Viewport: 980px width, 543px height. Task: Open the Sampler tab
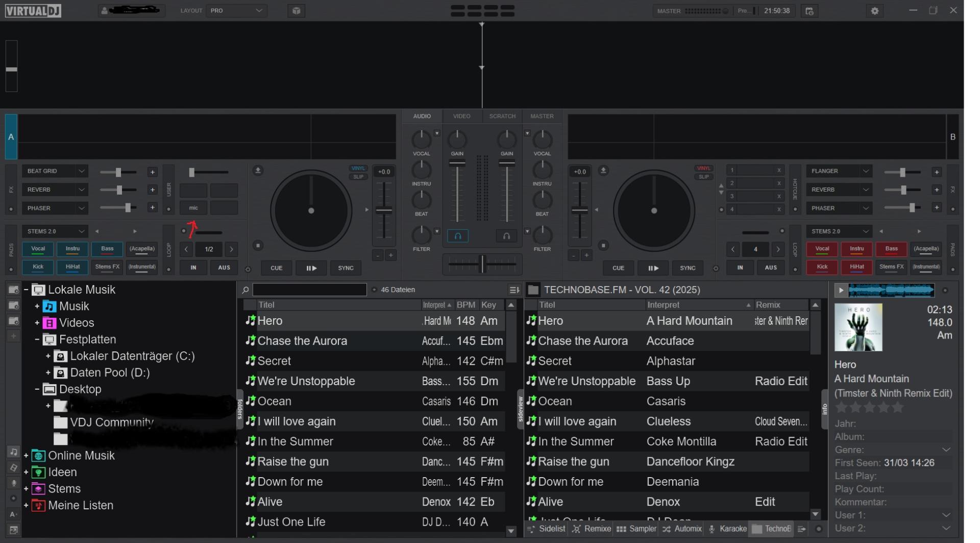[x=636, y=529]
